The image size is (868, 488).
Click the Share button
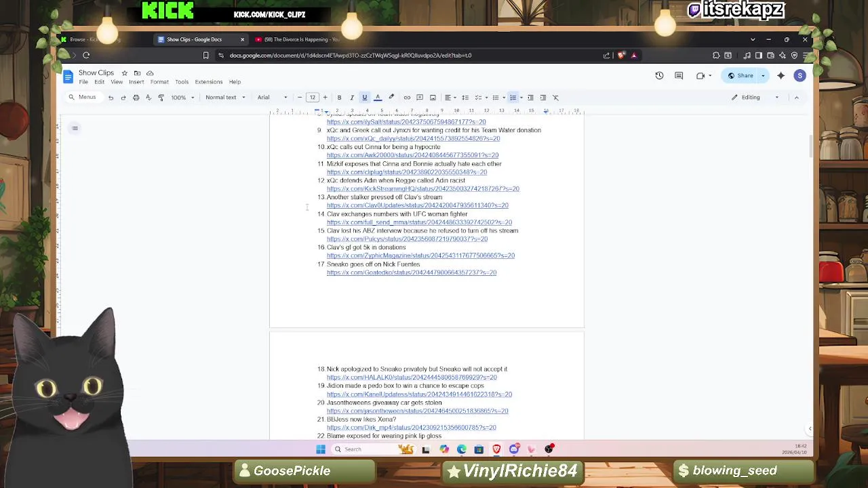(741, 76)
